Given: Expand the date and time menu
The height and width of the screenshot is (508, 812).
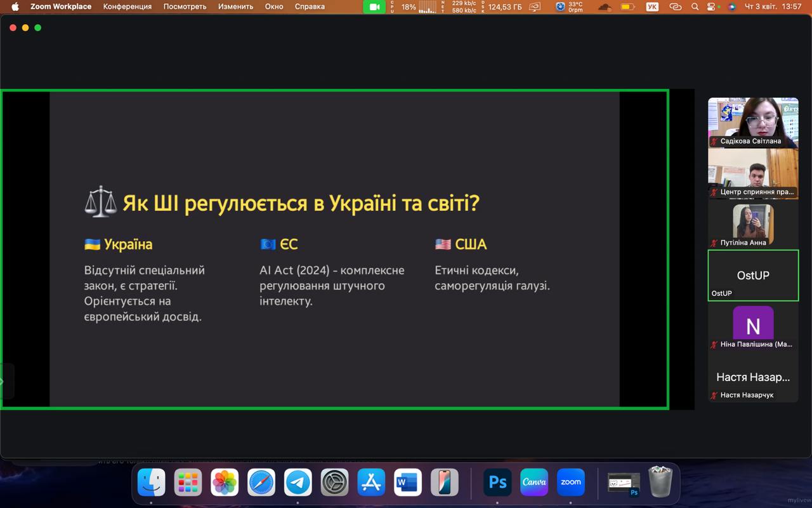Looking at the screenshot, I should pos(773,7).
